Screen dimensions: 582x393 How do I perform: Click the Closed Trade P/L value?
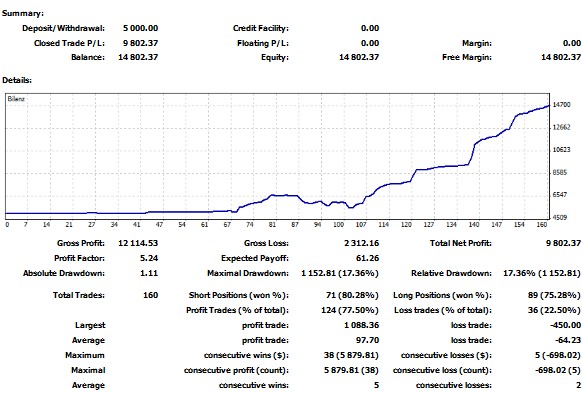point(141,43)
